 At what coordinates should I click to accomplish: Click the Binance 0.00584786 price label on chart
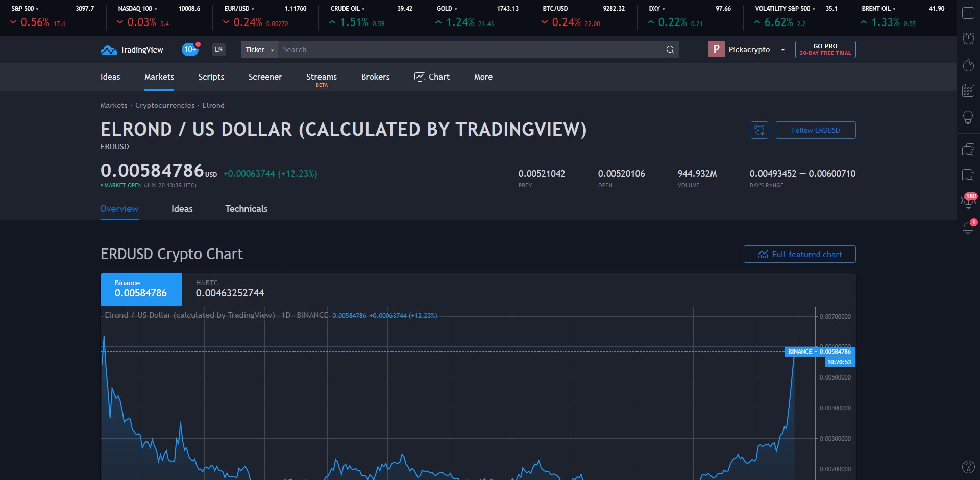(820, 351)
